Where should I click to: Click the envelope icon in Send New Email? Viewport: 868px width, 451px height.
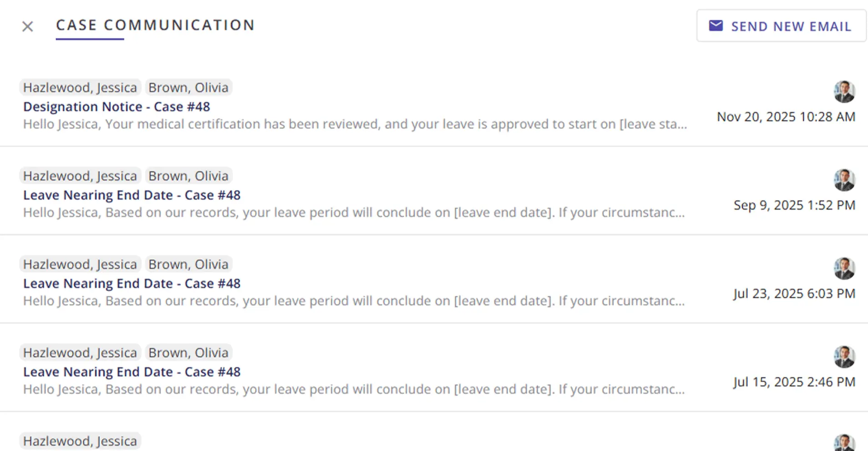tap(716, 26)
